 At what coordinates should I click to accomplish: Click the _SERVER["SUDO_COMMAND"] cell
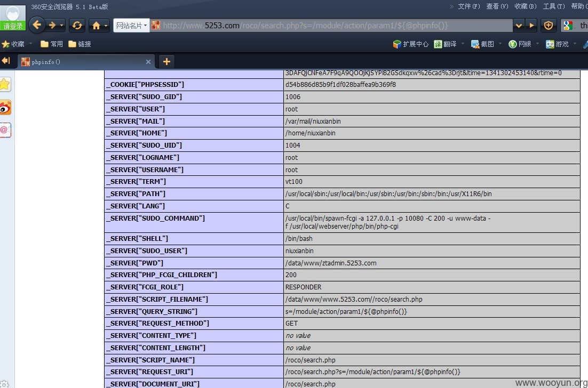pos(194,222)
